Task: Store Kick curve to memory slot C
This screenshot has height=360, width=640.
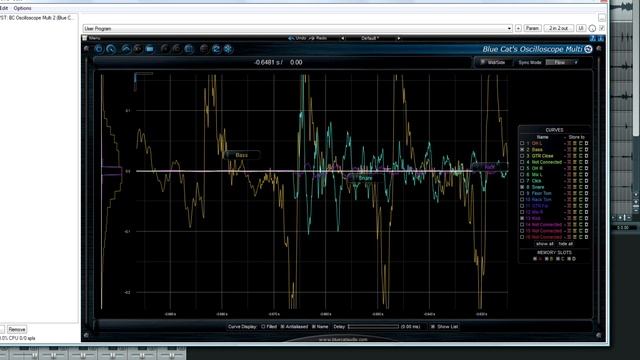Action: tap(580, 218)
